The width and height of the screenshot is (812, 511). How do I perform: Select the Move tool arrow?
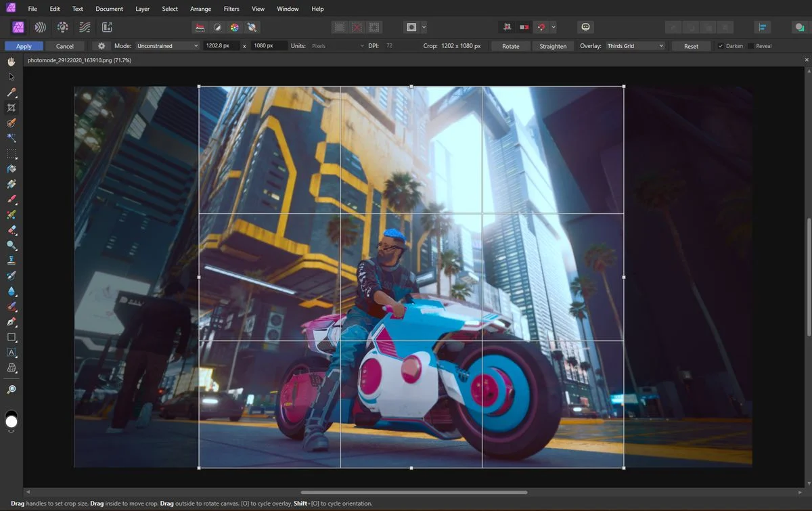coord(12,76)
